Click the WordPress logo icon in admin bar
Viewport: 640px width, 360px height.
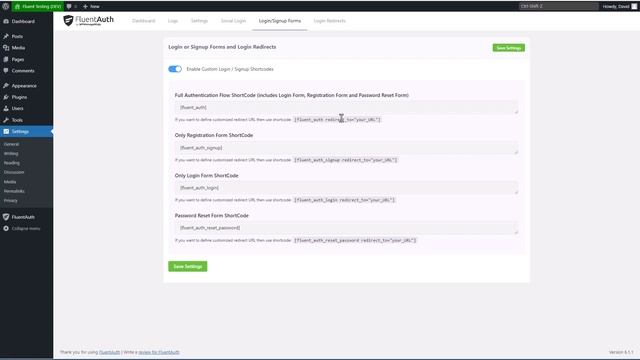coord(6,6)
